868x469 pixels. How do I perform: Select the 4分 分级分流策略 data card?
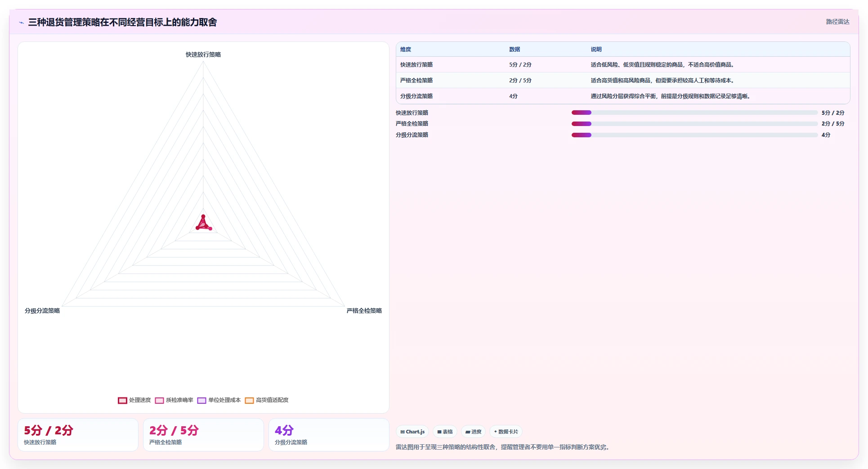coord(329,435)
